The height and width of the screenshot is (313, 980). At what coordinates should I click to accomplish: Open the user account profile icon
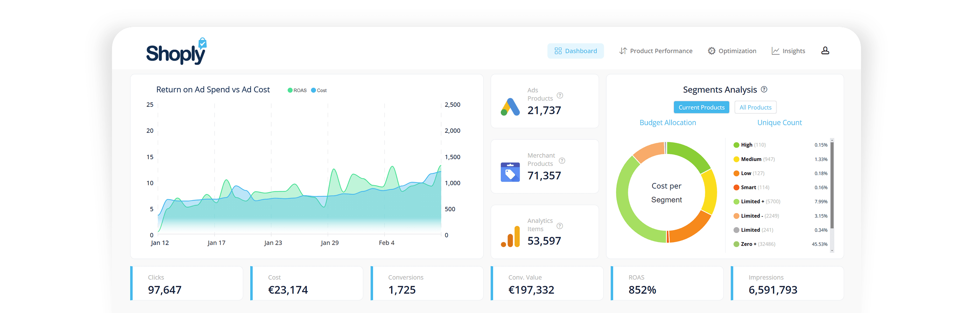825,51
